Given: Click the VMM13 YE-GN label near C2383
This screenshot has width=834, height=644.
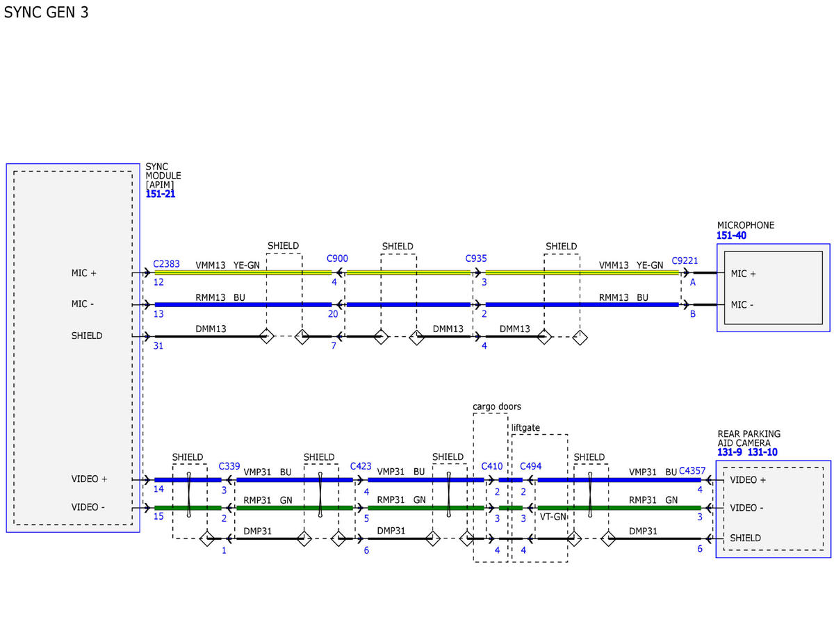Looking at the screenshot, I should click(x=227, y=265).
